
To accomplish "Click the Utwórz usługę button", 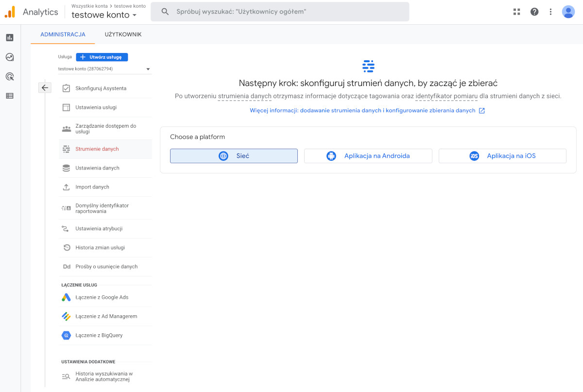I will 102,57.
